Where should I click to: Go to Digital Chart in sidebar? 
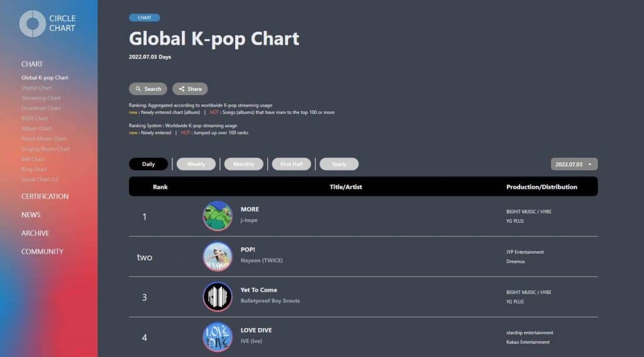pyautogui.click(x=36, y=88)
